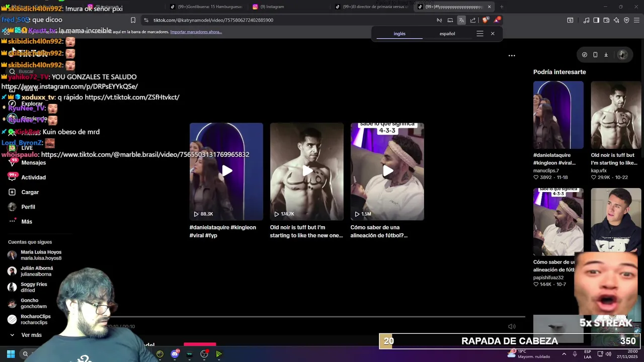The height and width of the screenshot is (362, 644).
Task: Open Brave Rewards triangle icon
Action: [x=497, y=20]
